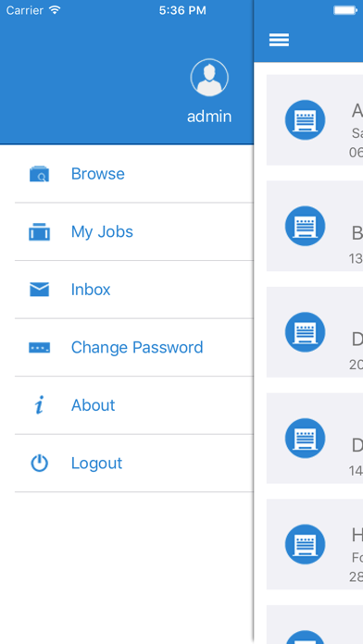363x644 pixels.
Task: Tap the 5:36 PM clock in the status bar
Action: point(182,11)
